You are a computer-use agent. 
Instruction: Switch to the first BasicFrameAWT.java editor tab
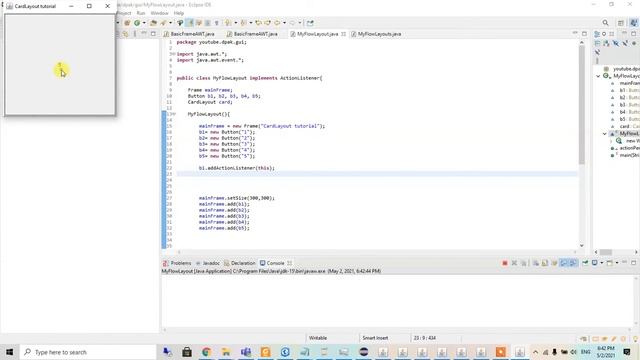pos(189,34)
